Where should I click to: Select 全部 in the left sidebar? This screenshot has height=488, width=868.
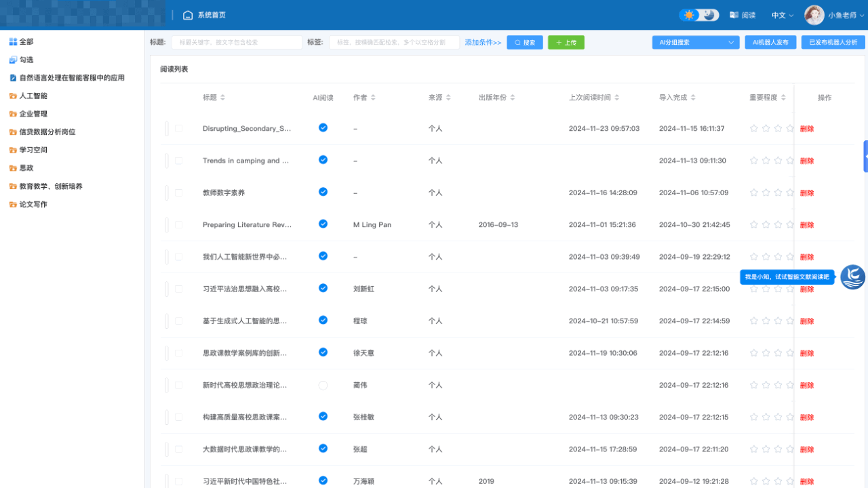click(x=26, y=41)
